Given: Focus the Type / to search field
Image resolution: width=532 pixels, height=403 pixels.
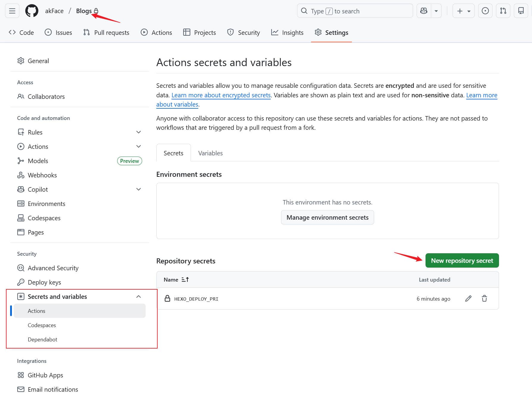Looking at the screenshot, I should 354,11.
